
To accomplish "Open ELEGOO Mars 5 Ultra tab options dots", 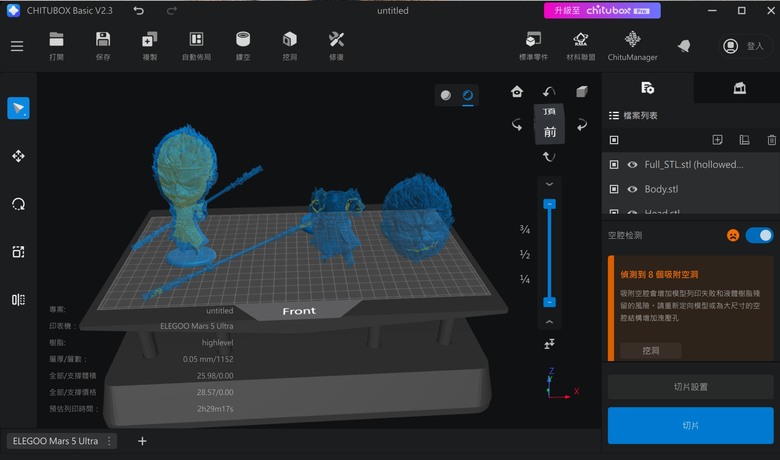I will point(109,441).
